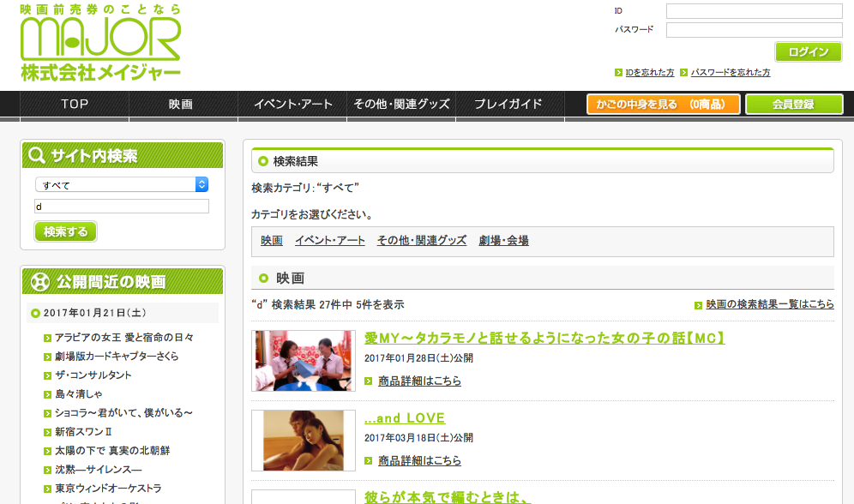Image resolution: width=854 pixels, height=504 pixels.
Task: Open ショコラ～君がいて、僕がいる～ link
Action: [x=123, y=412]
